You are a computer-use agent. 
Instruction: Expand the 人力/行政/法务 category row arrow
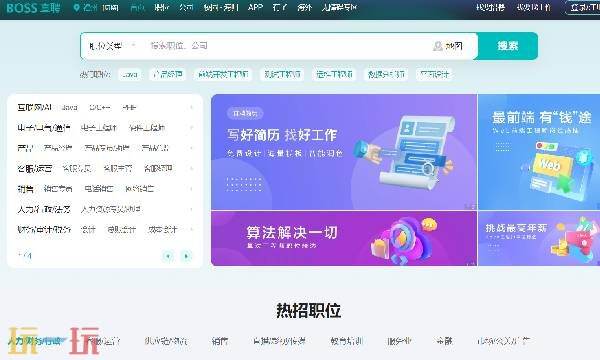point(191,209)
